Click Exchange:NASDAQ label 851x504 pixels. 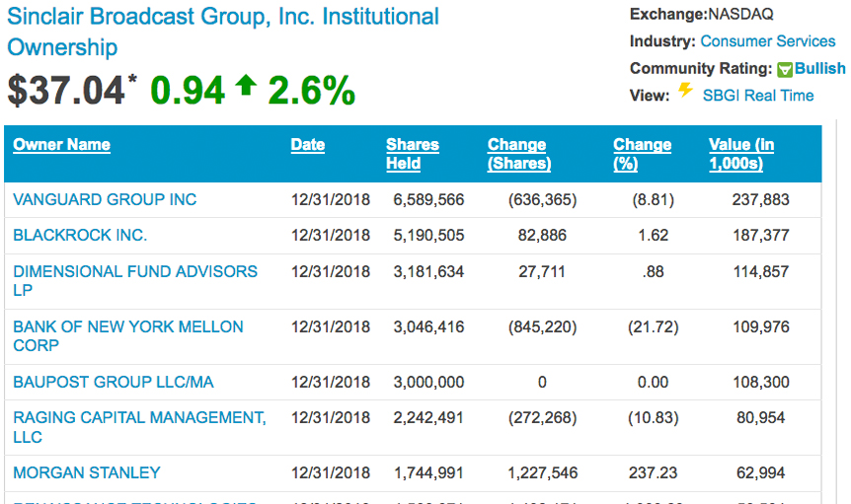[701, 14]
